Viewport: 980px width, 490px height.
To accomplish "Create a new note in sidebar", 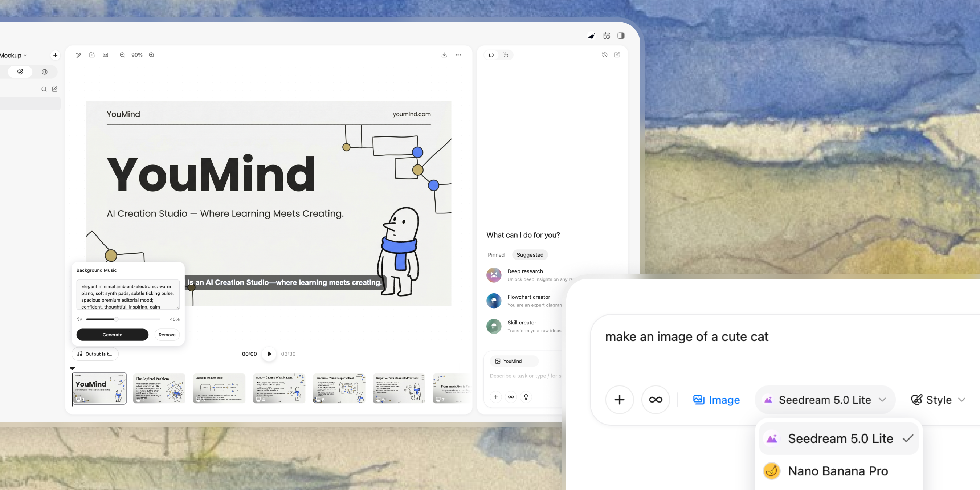I will pos(55,89).
